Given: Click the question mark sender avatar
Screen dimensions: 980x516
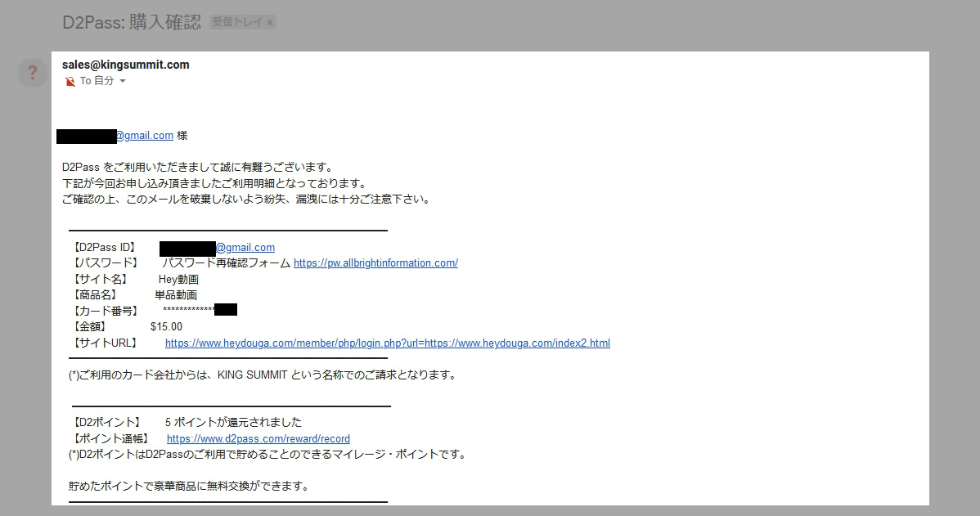Looking at the screenshot, I should [32, 73].
